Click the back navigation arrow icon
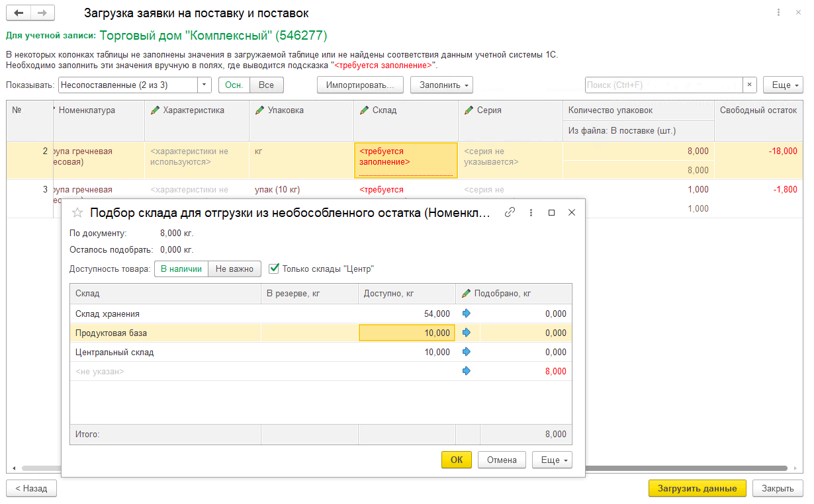 [x=19, y=13]
